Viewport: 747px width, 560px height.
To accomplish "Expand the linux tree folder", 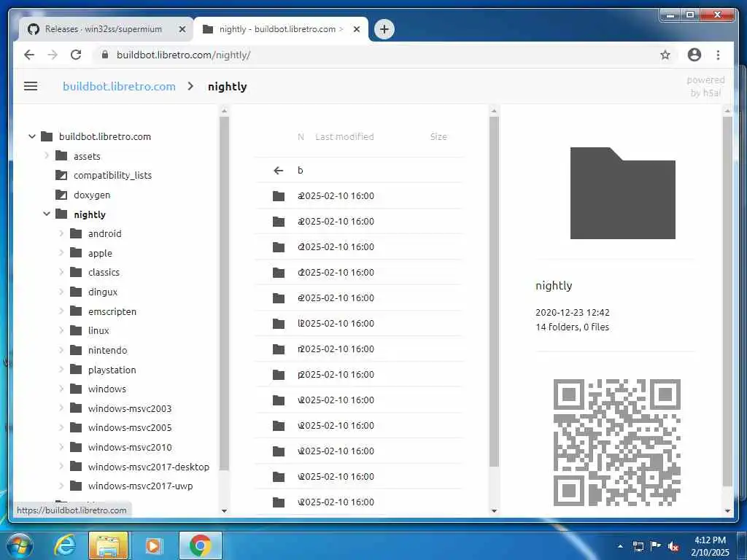I will pyautogui.click(x=61, y=330).
